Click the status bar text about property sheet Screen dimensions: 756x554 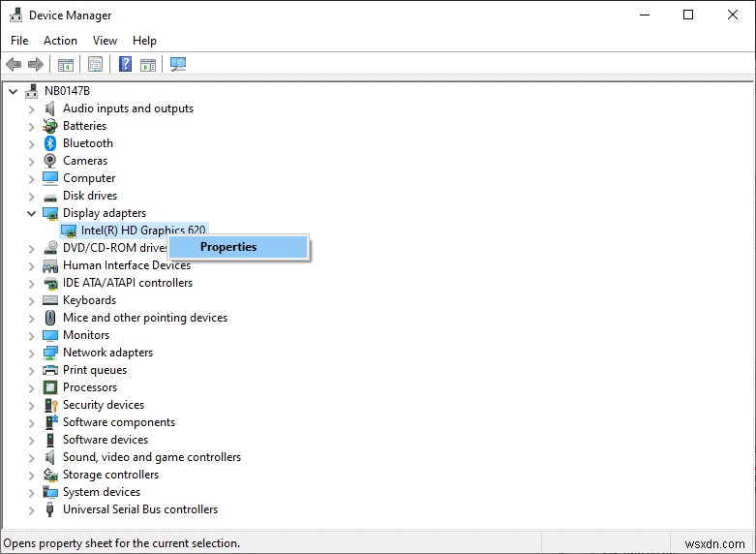[122, 543]
